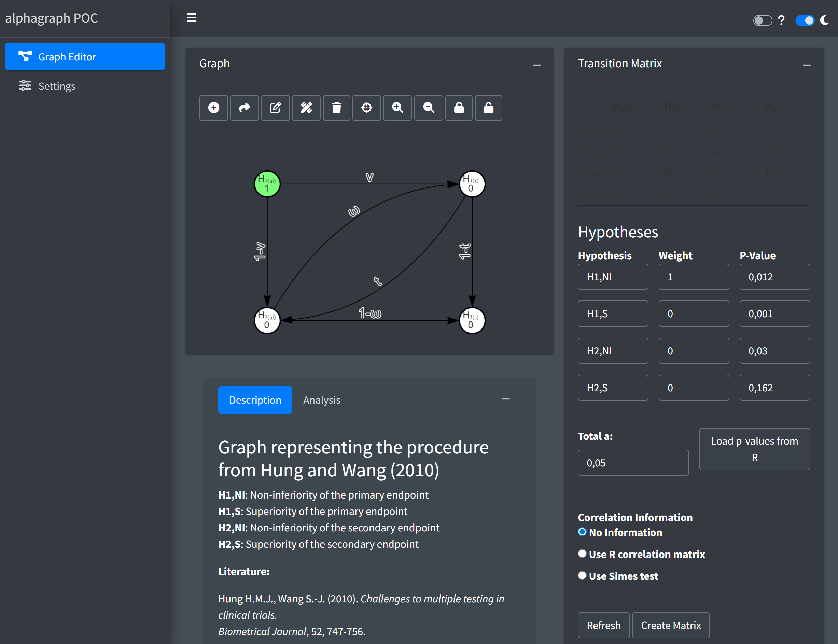Viewport: 838px width, 644px height.
Task: Click the ω edge label on curve
Action: 354,211
